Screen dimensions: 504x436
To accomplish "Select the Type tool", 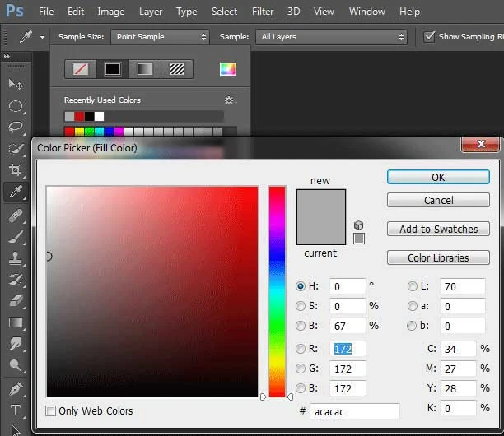I will (16, 410).
